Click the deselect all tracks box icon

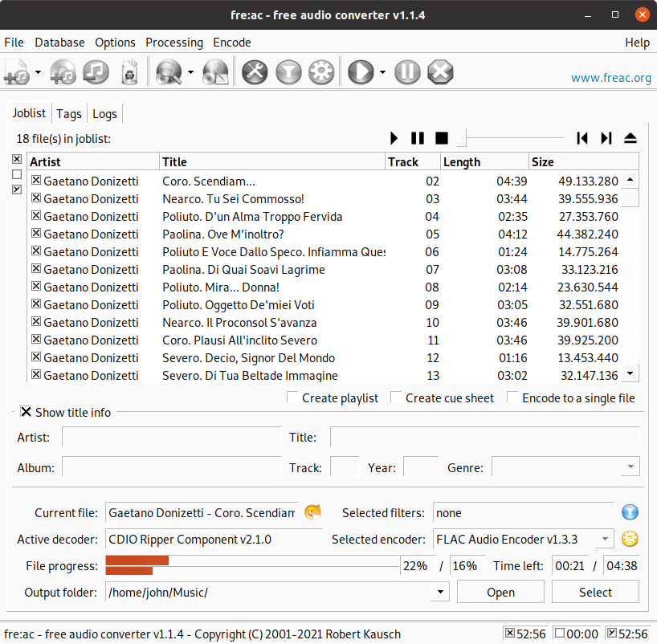click(17, 174)
